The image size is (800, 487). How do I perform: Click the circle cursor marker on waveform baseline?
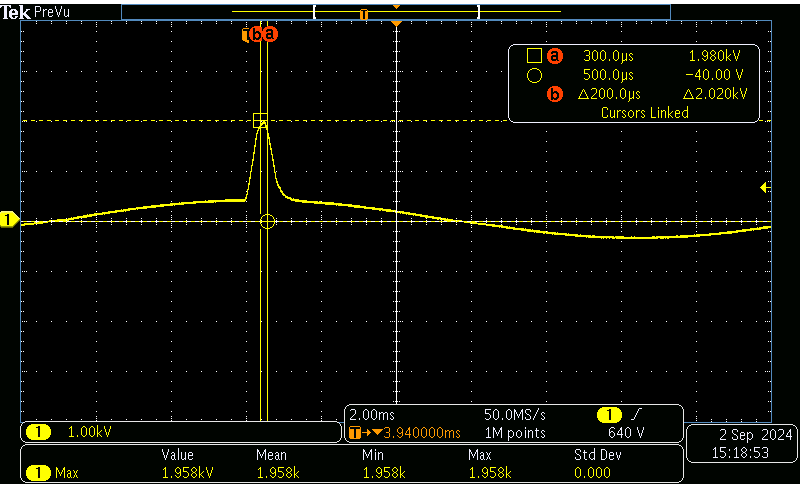click(x=267, y=221)
